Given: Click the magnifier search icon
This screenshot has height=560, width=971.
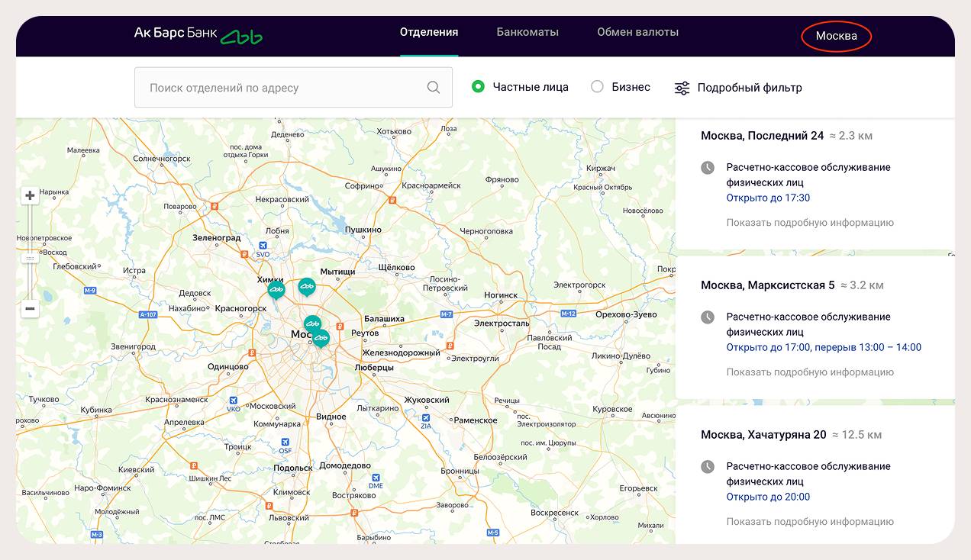Looking at the screenshot, I should click(434, 88).
